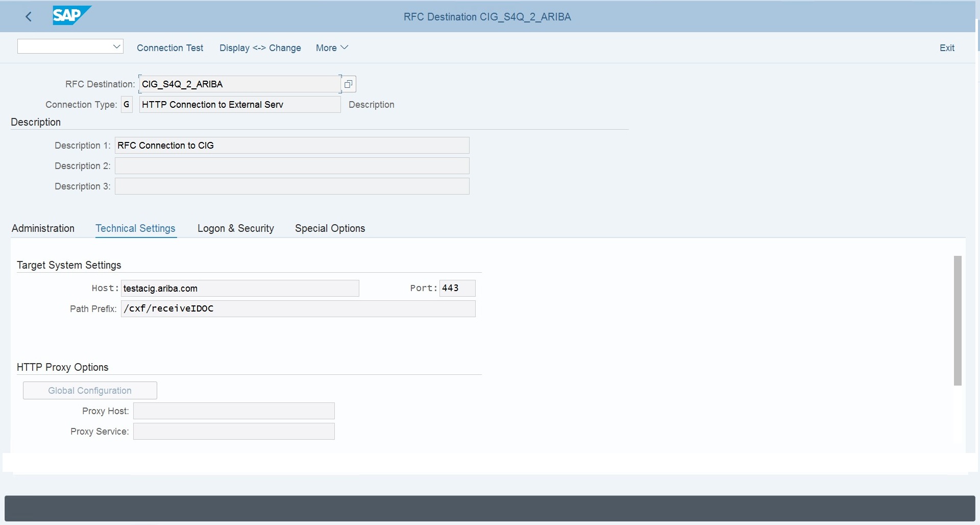The image size is (980, 525).
Task: Click the back navigation arrow
Action: coord(29,16)
